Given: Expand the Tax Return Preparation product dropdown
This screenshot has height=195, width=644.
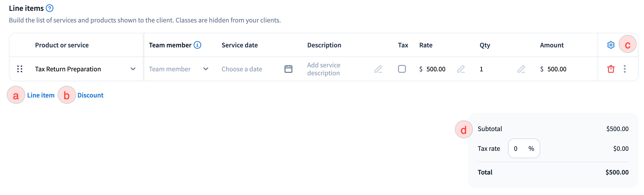Looking at the screenshot, I should tap(133, 69).
